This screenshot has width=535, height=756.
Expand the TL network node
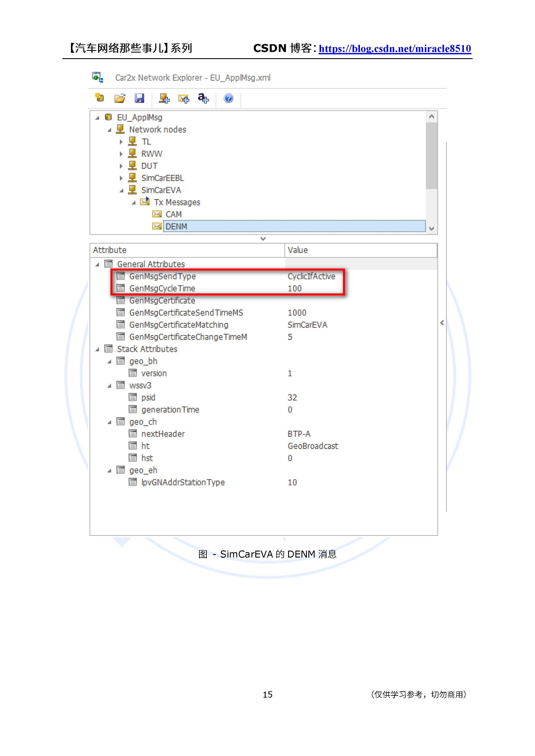(x=121, y=142)
